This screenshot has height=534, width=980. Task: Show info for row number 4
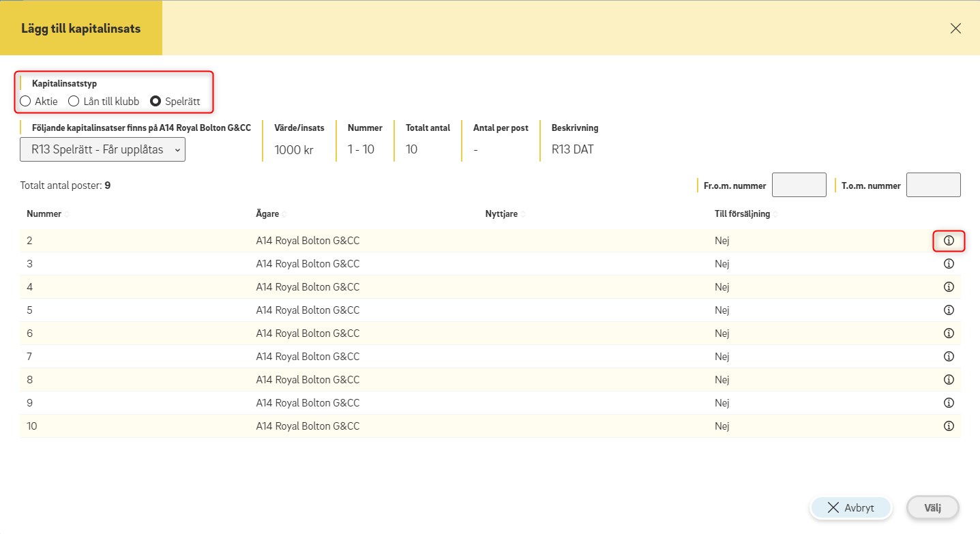948,287
